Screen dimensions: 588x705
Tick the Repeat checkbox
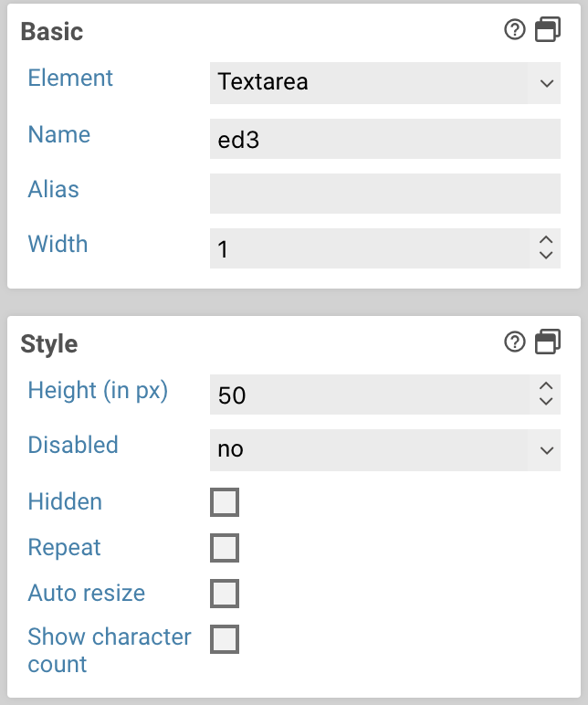[x=225, y=548]
